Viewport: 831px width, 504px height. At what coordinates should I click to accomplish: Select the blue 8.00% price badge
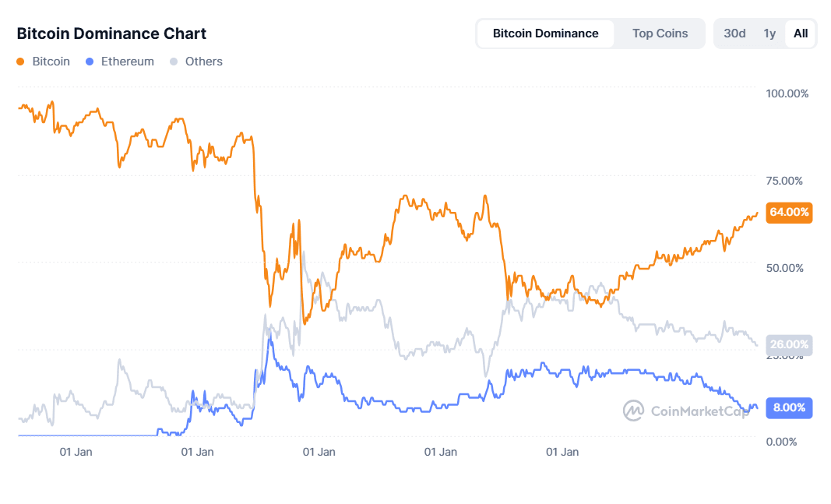(x=789, y=407)
